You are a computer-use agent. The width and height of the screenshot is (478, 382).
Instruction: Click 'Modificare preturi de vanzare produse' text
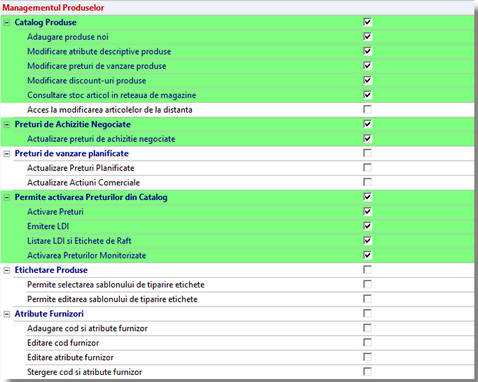point(97,66)
